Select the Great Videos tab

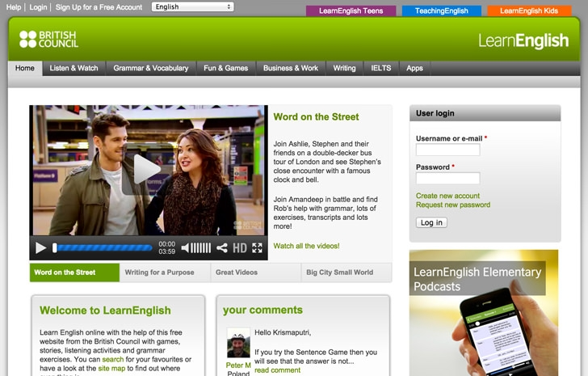pos(255,272)
